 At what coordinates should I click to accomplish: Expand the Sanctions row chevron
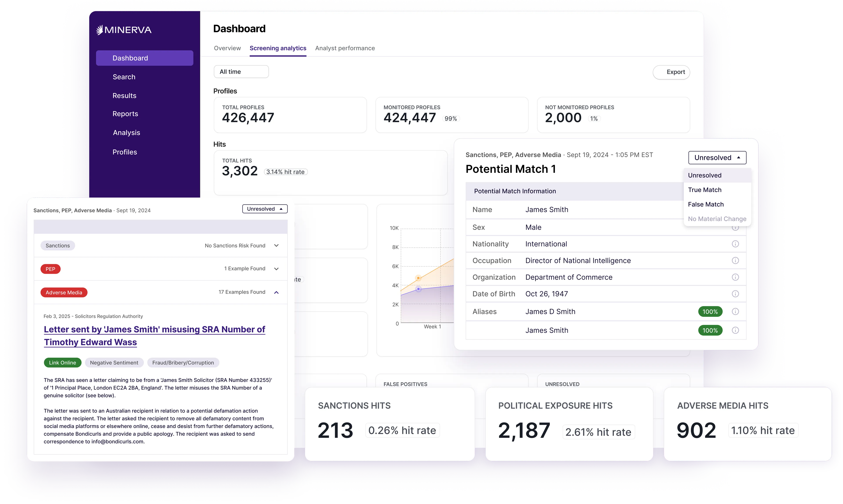[x=276, y=246]
